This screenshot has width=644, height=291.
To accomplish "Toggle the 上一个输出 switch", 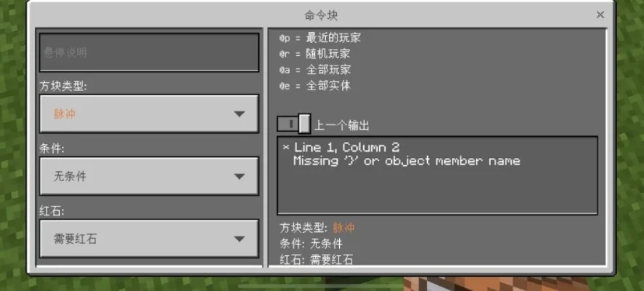I will coord(294,124).
